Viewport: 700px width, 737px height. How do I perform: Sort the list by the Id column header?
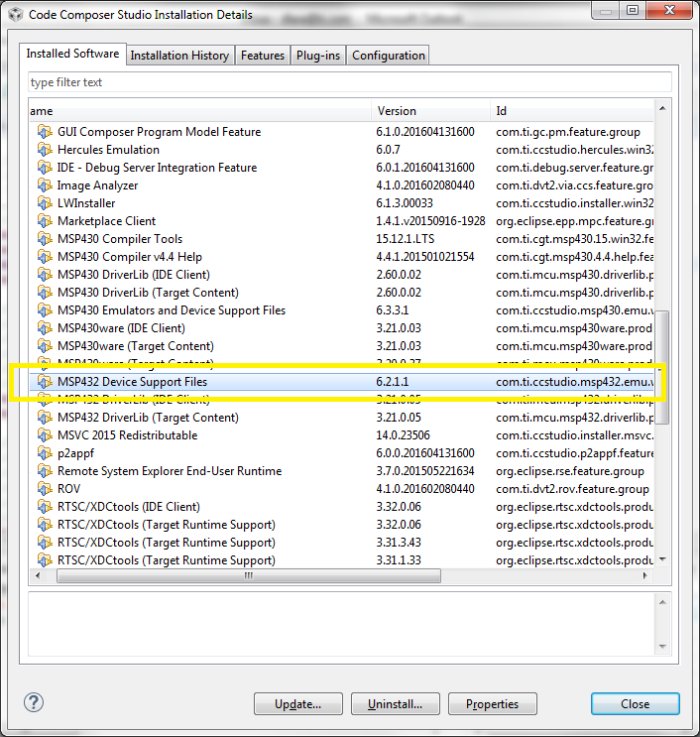click(x=572, y=111)
